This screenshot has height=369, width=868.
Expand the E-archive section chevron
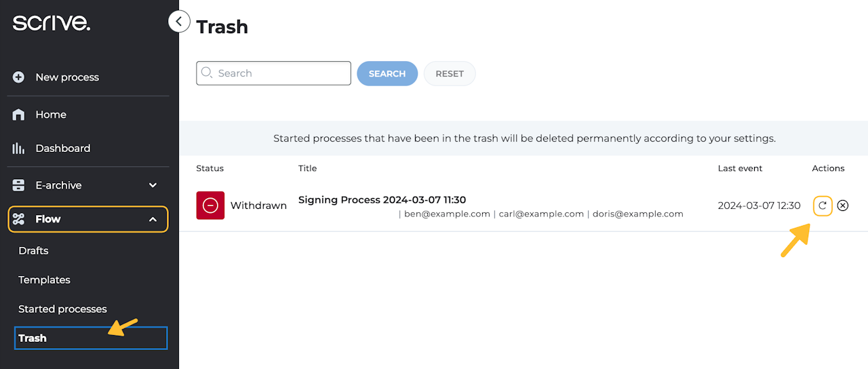pos(153,185)
